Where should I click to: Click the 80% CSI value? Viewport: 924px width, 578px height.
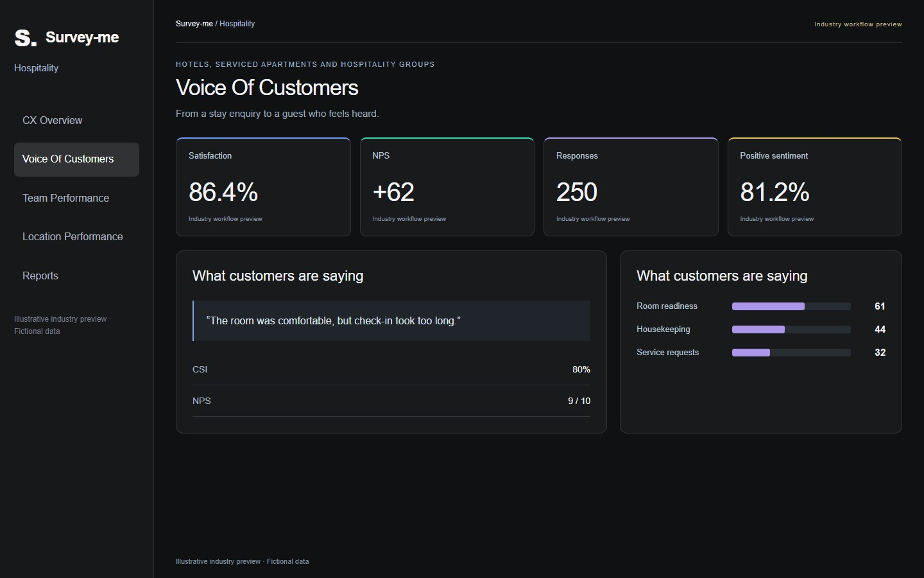[581, 369]
